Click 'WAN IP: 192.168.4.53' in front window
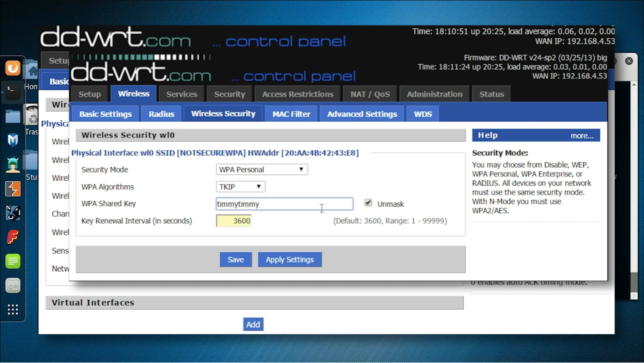Image resolution: width=644 pixels, height=363 pixels. (570, 76)
